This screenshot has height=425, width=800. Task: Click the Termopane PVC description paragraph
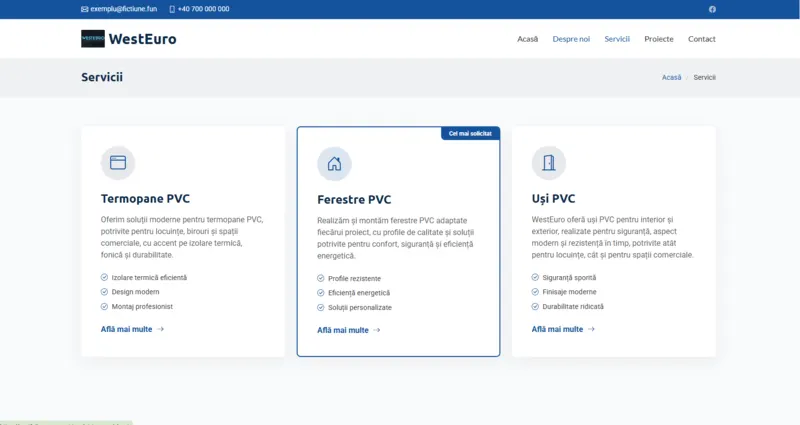click(x=182, y=237)
